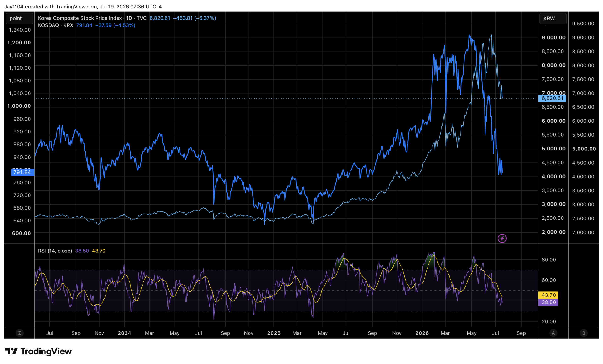
Task: Click the 840.00 label on the left axis
Action: pyautogui.click(x=22, y=157)
